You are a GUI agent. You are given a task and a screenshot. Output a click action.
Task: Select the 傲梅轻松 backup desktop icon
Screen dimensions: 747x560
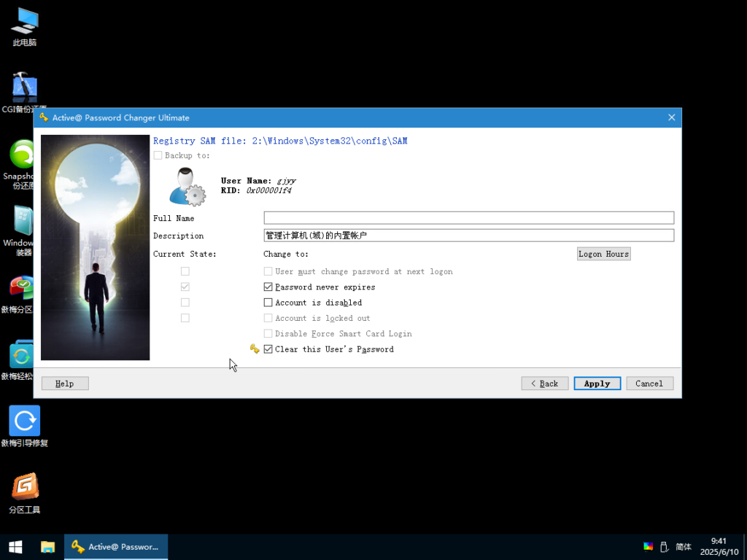click(x=18, y=360)
